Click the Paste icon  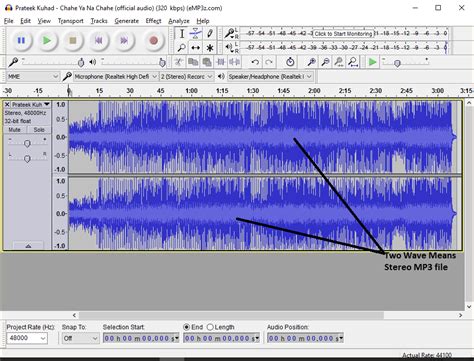pyautogui.click(x=207, y=62)
